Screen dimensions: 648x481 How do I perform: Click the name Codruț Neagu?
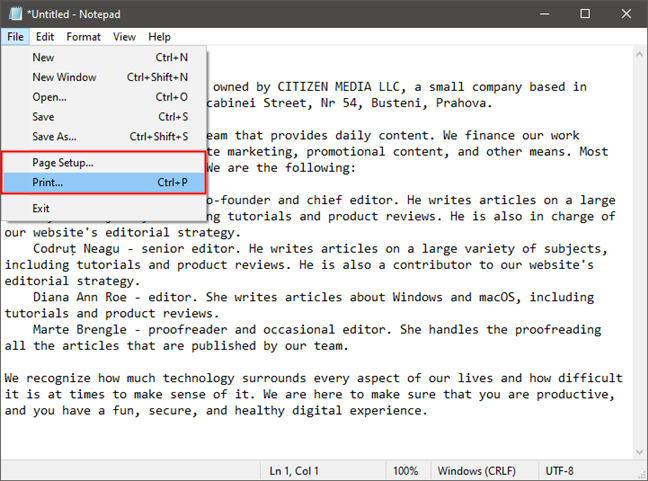pyautogui.click(x=76, y=249)
